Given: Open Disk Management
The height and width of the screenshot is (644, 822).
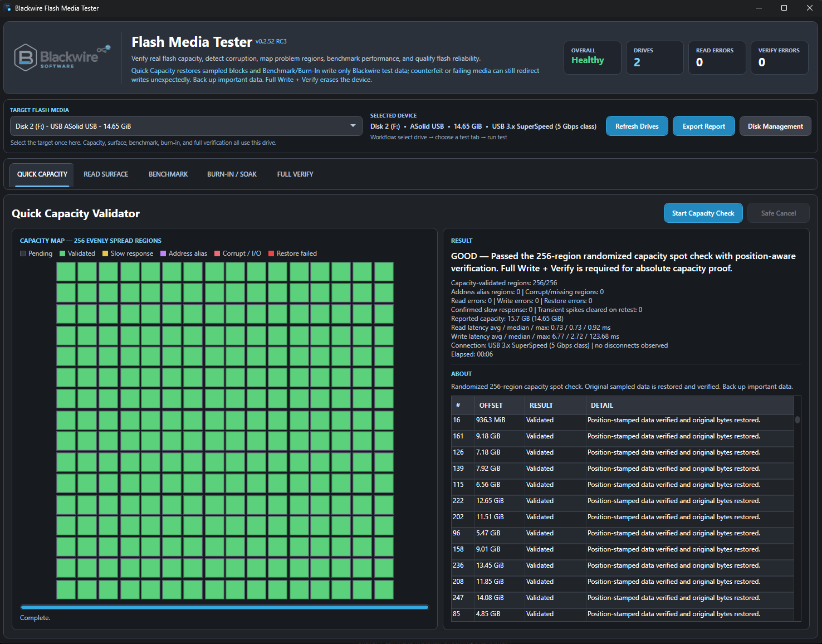Looking at the screenshot, I should [x=775, y=126].
